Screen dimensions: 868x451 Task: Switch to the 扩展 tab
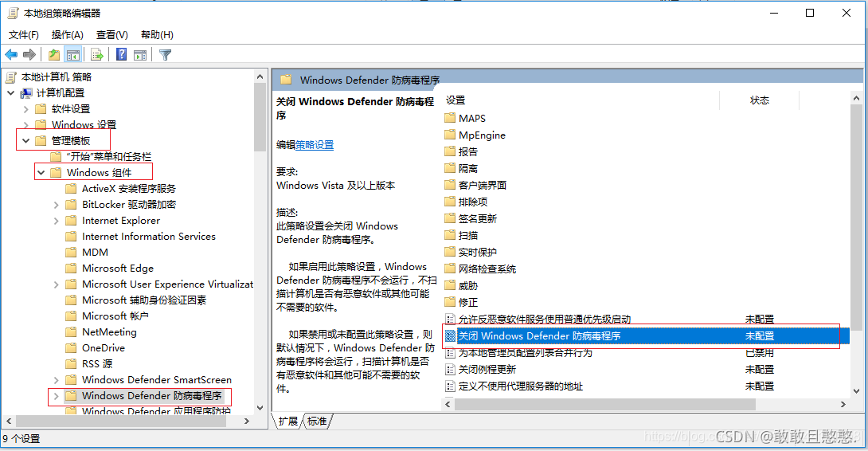click(287, 421)
